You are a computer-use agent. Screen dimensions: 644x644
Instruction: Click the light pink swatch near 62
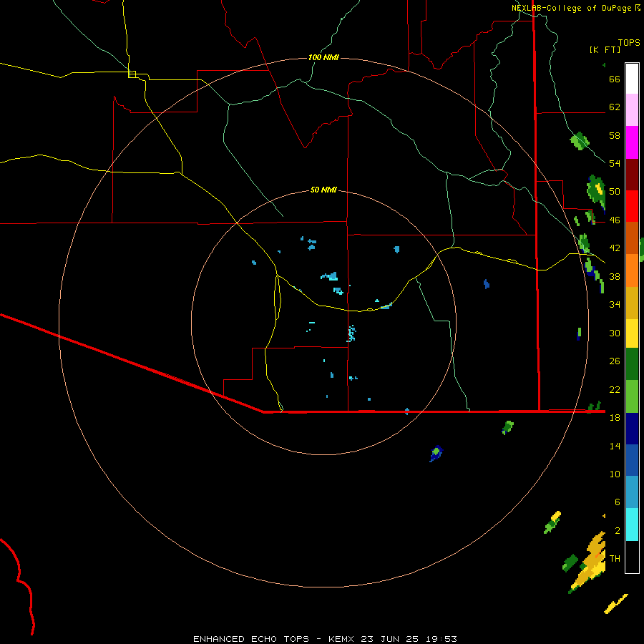tap(632, 109)
